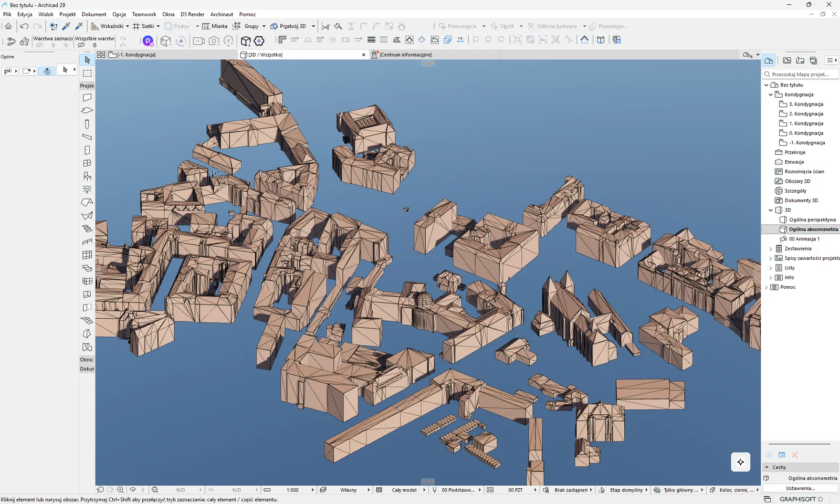Viewport: 840px width, 504px height.
Task: Toggle Wskaźniki guide lines on or off
Action: pyautogui.click(x=107, y=26)
